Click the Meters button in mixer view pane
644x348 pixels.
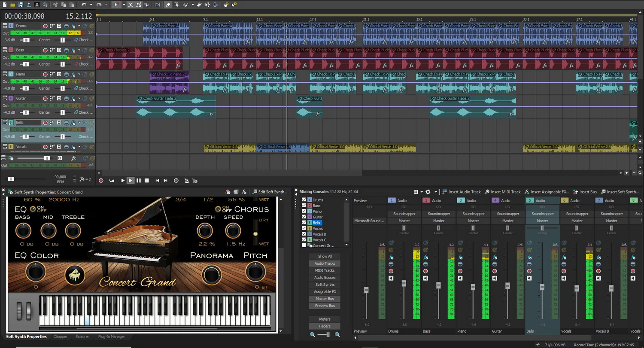pos(325,319)
